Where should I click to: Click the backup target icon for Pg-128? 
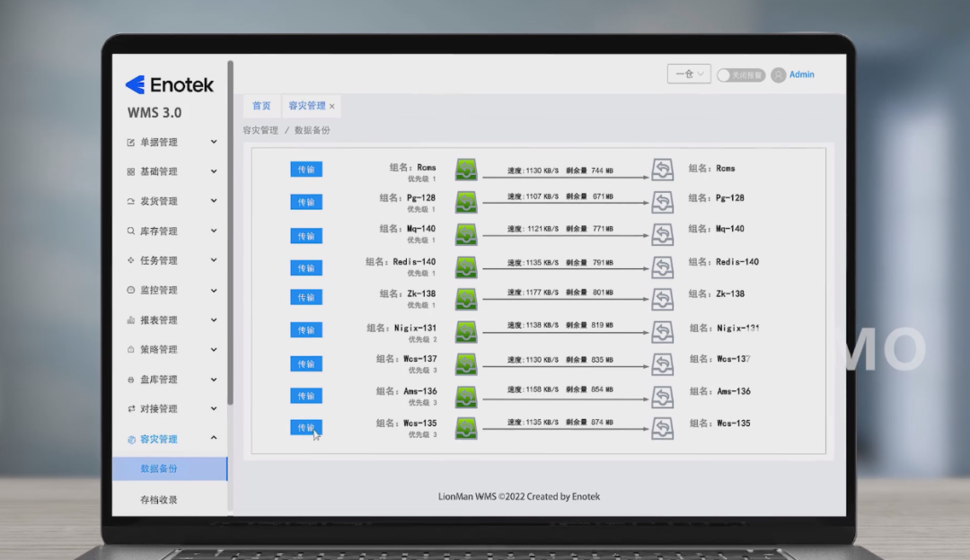tap(662, 202)
